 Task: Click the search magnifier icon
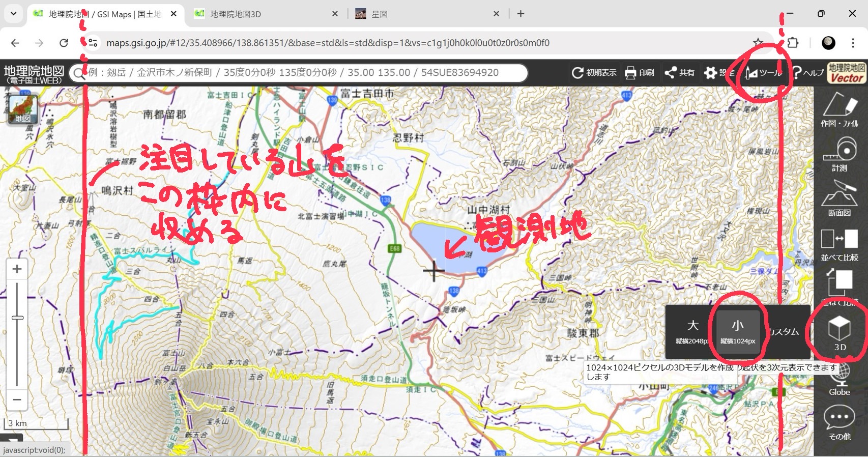[79, 73]
